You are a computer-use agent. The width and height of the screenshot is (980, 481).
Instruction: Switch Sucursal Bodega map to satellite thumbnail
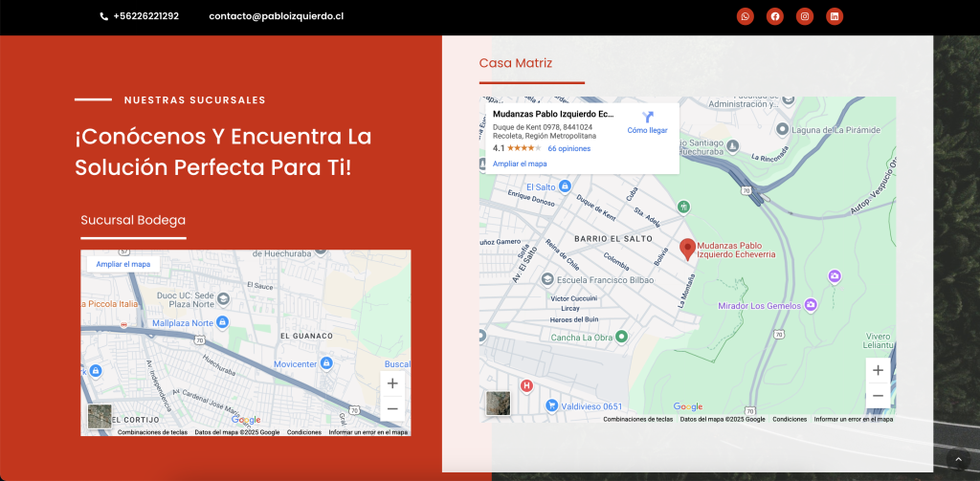tap(100, 417)
